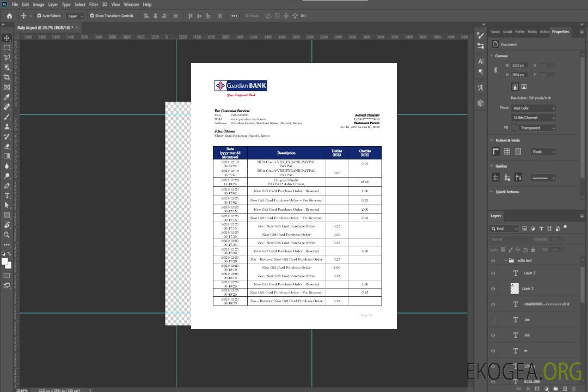Screen dimensions: 588x392
Task: Toggle the Auto-Select checkbox
Action: pyautogui.click(x=39, y=16)
